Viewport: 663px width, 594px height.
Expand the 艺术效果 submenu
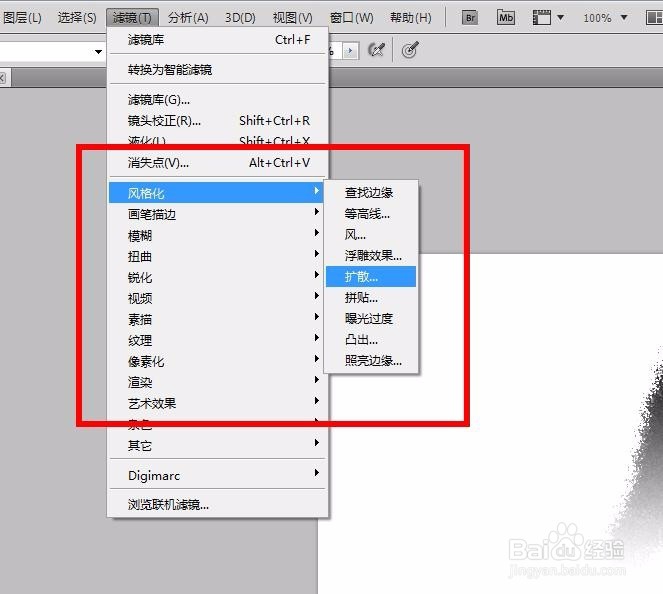[218, 404]
